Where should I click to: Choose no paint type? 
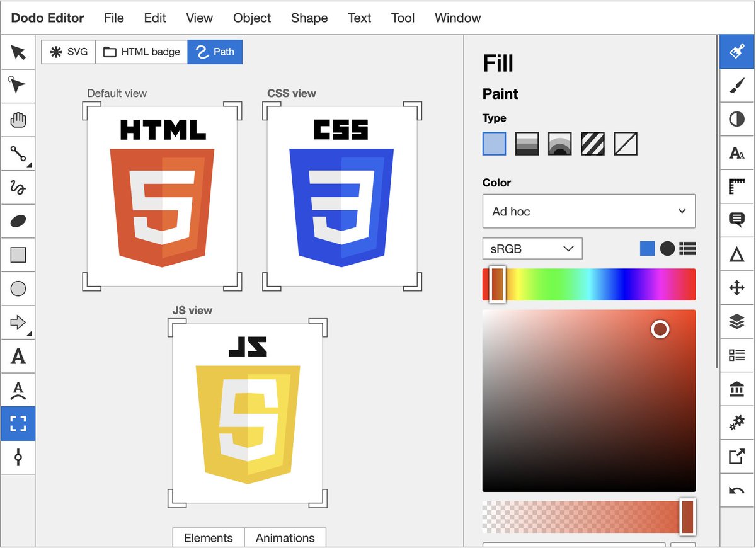coord(626,144)
